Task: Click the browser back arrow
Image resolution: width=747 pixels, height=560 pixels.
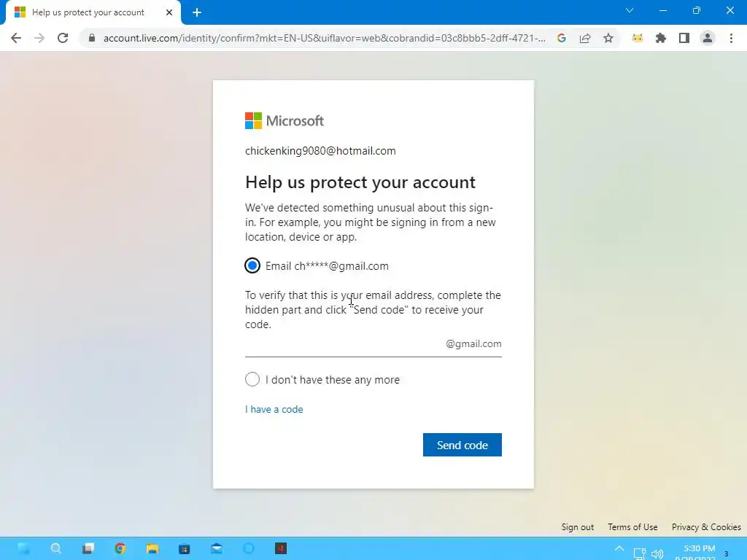Action: pos(16,38)
